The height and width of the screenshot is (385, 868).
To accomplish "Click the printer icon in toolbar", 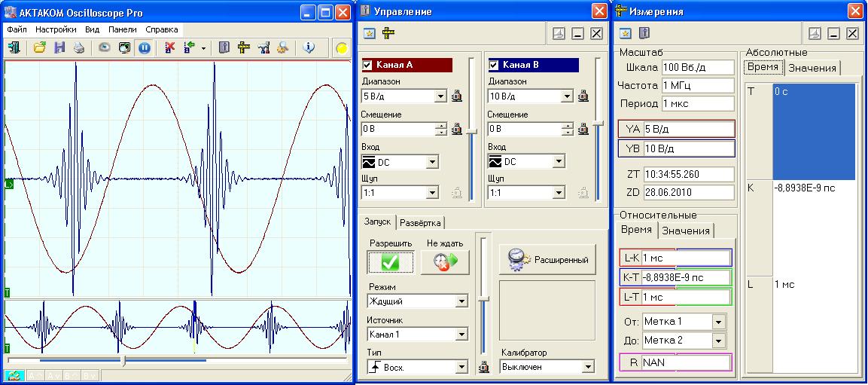I will [x=78, y=47].
